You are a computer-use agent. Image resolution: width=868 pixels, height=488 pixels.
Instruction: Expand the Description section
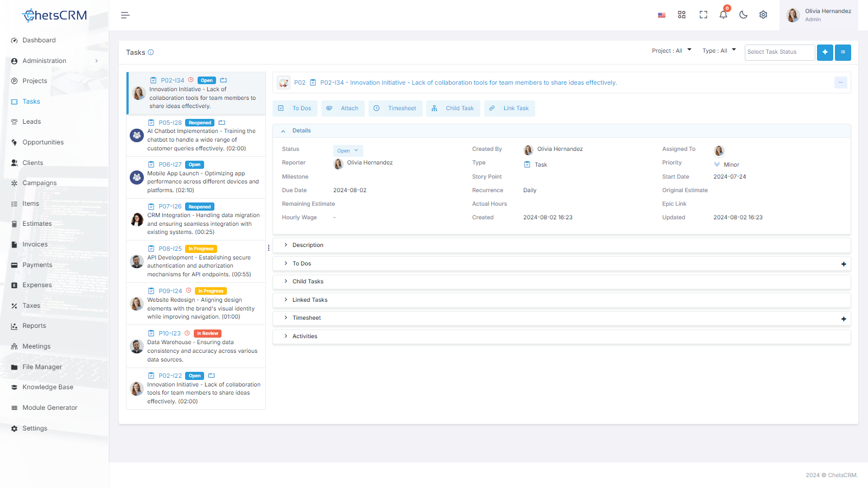click(x=561, y=245)
